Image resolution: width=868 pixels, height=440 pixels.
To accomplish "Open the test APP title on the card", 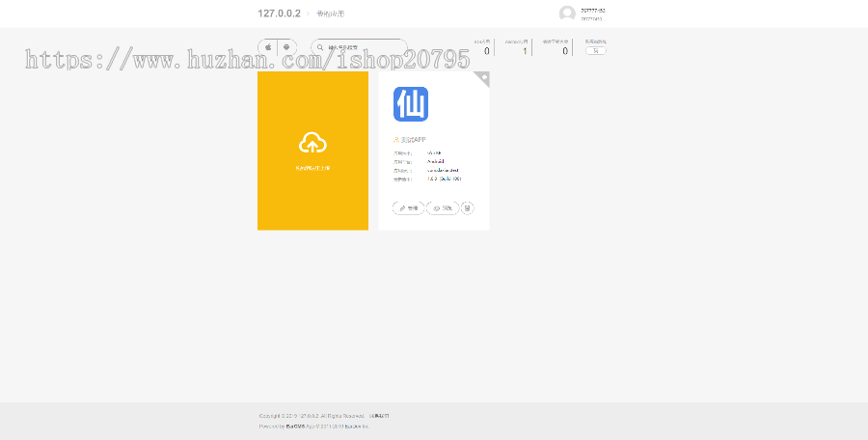I will click(x=413, y=140).
